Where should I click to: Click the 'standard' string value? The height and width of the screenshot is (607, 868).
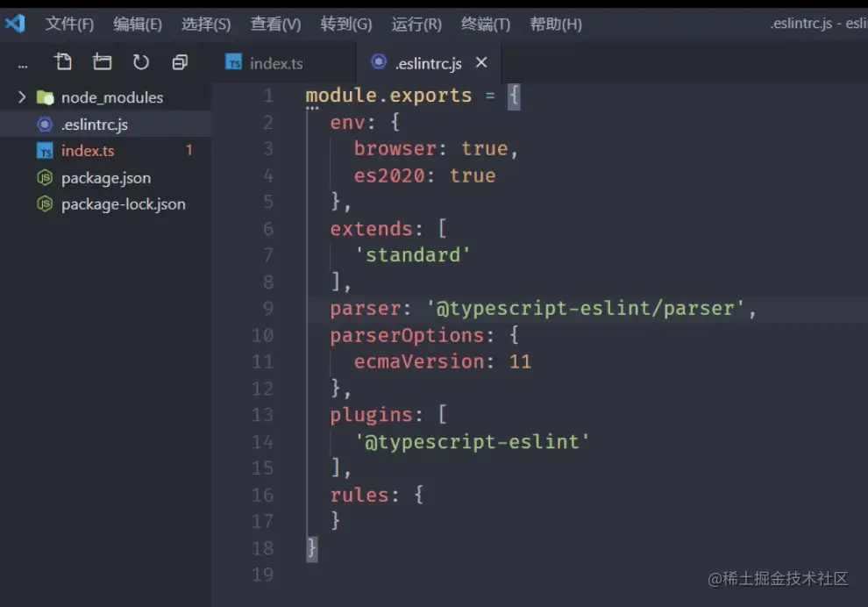click(412, 254)
